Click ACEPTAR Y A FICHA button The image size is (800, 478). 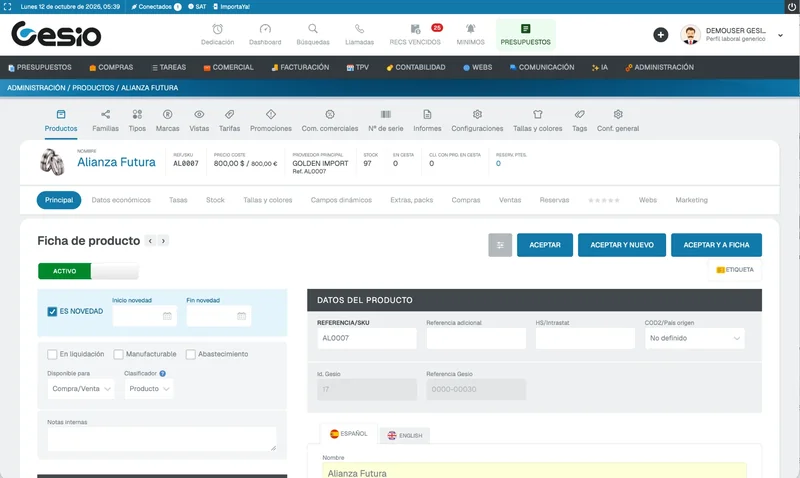click(x=716, y=245)
